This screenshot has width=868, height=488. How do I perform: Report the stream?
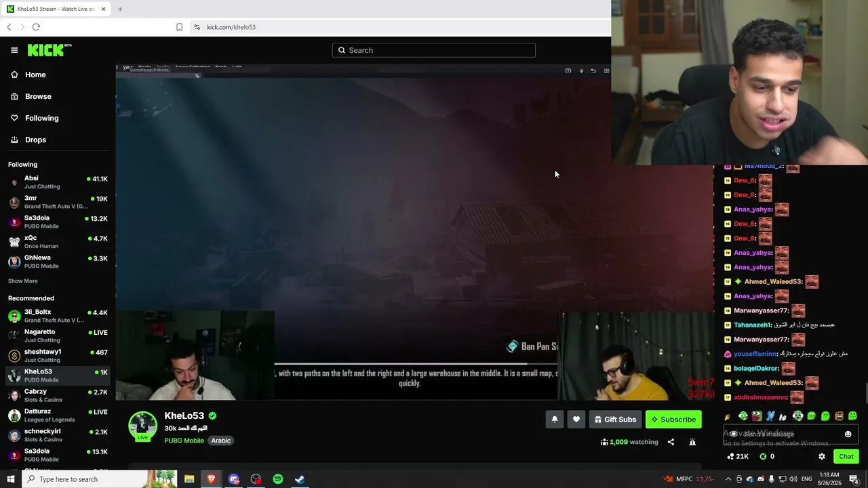click(x=692, y=442)
